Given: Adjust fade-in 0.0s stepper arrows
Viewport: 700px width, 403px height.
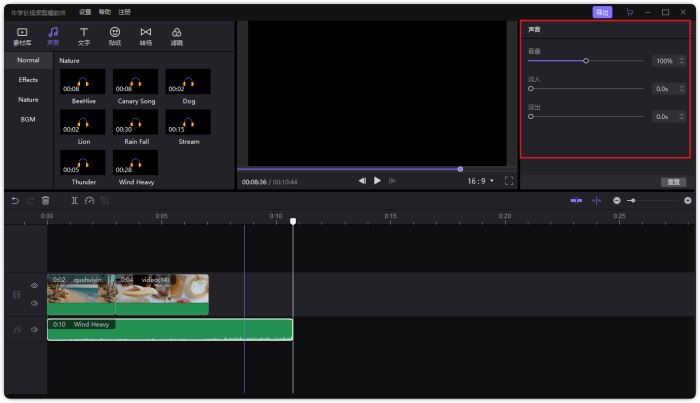Looking at the screenshot, I should [x=682, y=89].
